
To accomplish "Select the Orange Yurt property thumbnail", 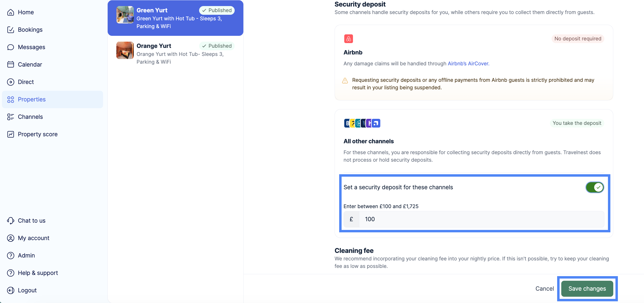I will point(125,50).
